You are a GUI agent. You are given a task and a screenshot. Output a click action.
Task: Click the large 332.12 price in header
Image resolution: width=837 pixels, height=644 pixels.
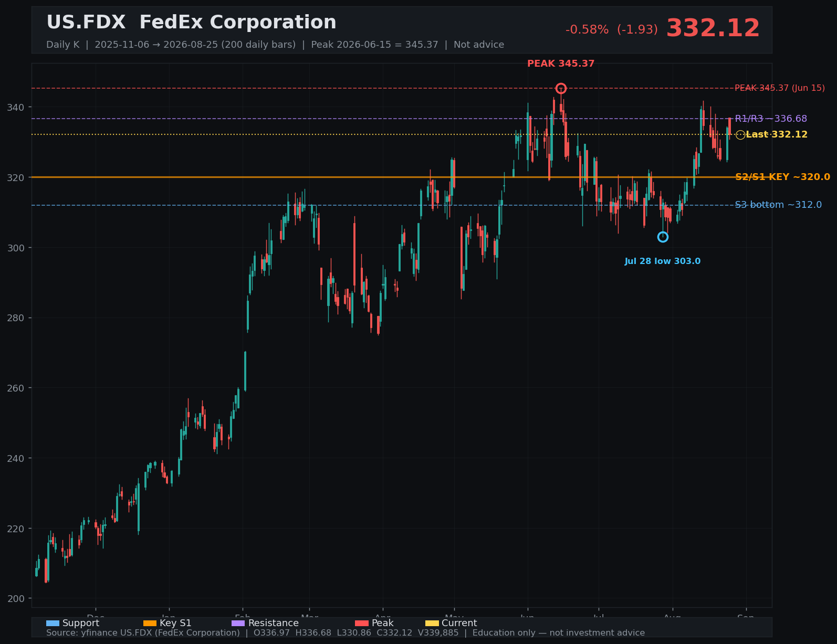[713, 28]
